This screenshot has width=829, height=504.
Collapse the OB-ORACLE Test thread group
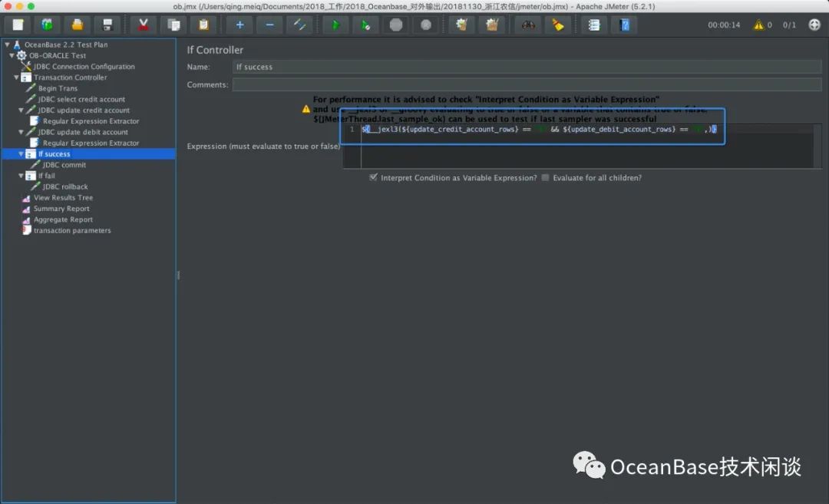coord(12,56)
